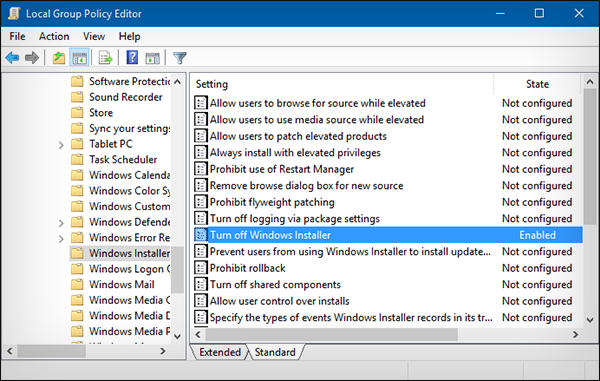Click the Sound Recorder folder icon
The image size is (600, 381).
77,97
